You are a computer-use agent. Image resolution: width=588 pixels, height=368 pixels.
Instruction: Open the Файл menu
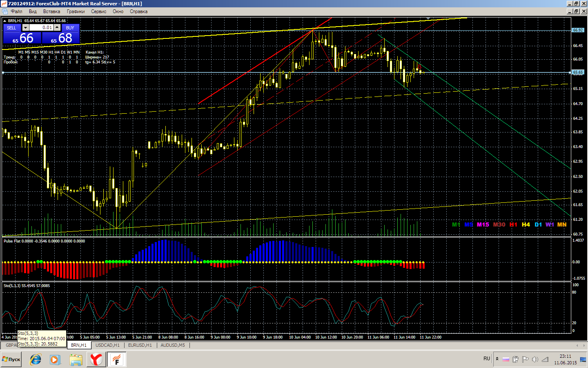click(x=16, y=11)
